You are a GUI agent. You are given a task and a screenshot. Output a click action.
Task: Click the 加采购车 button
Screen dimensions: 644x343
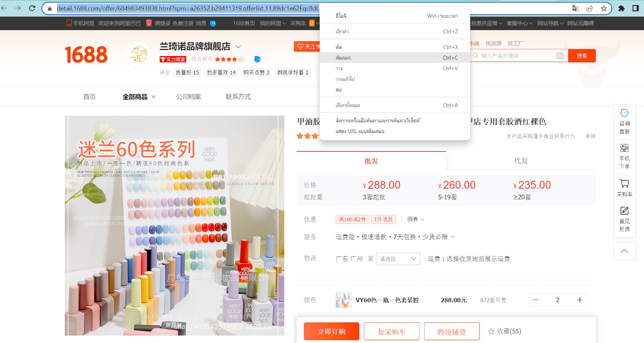(392, 331)
